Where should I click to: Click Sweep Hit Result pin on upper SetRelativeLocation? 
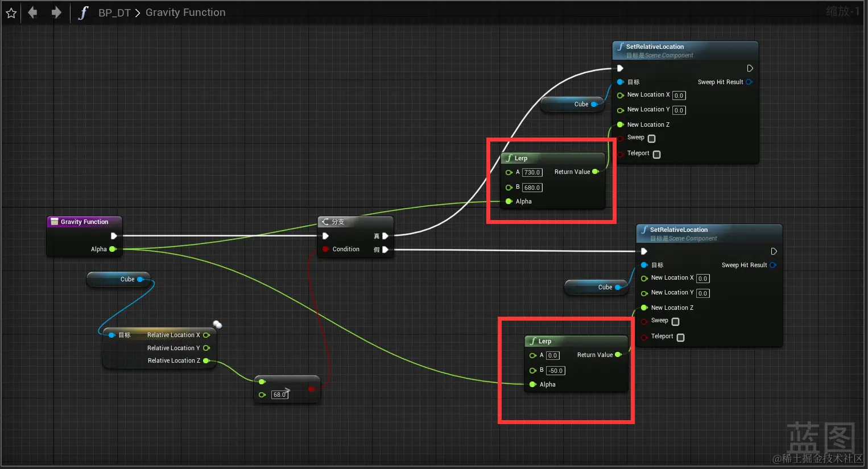pos(749,82)
